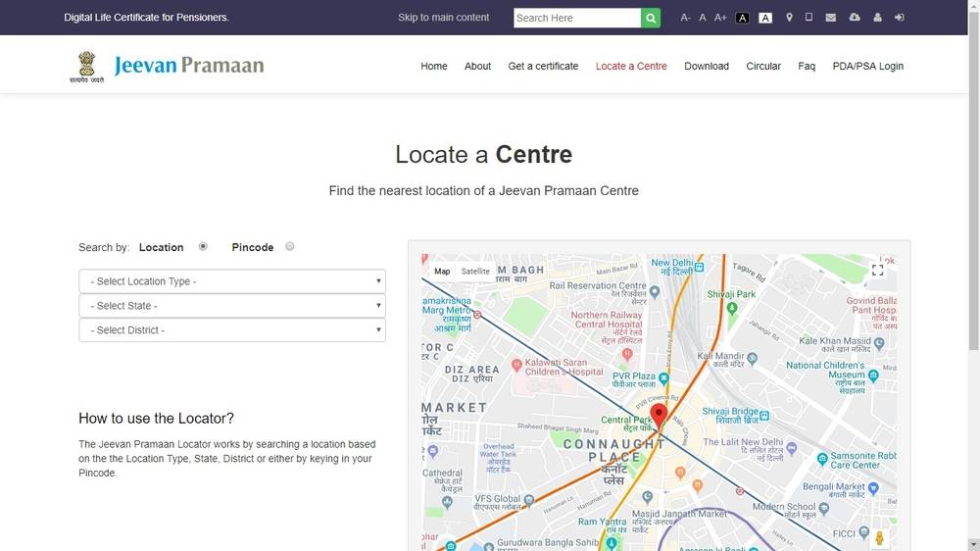980x551 pixels.
Task: Click Rail Reservation Centre map pin
Action: point(655,291)
